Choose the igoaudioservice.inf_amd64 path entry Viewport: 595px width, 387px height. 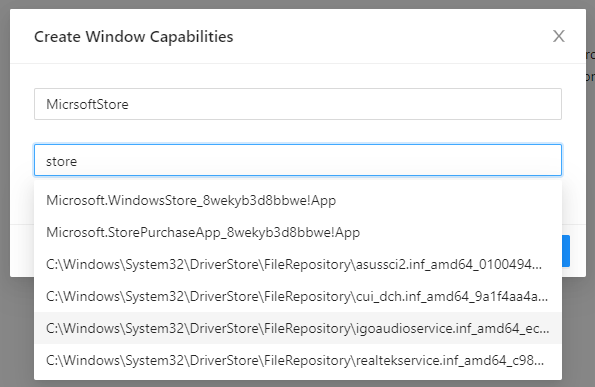(x=298, y=328)
